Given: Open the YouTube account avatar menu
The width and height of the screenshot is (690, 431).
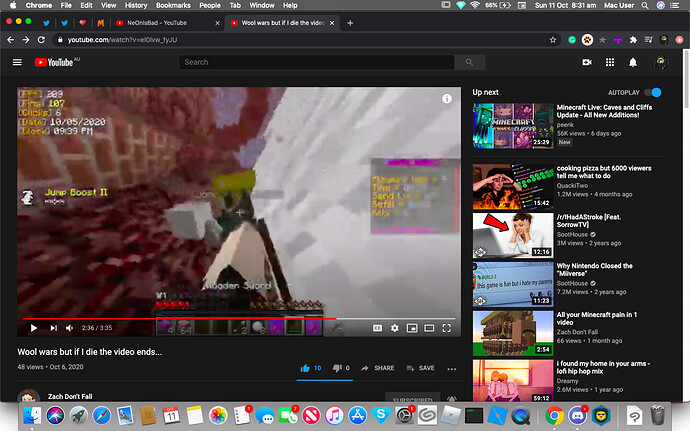Looking at the screenshot, I should [661, 63].
